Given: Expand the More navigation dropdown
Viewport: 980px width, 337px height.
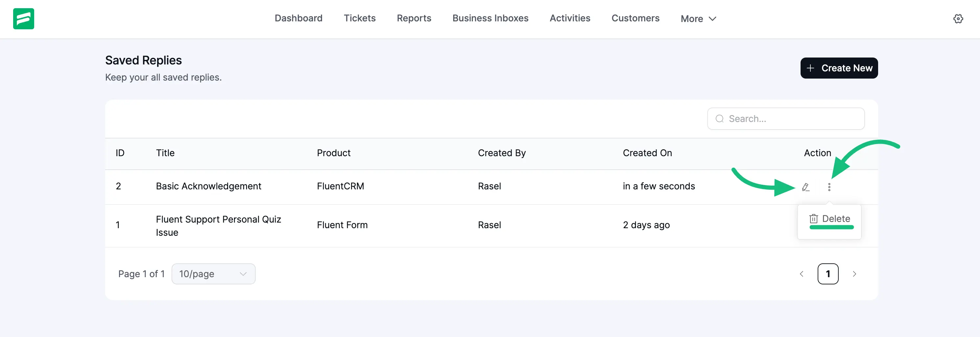Looking at the screenshot, I should point(698,19).
